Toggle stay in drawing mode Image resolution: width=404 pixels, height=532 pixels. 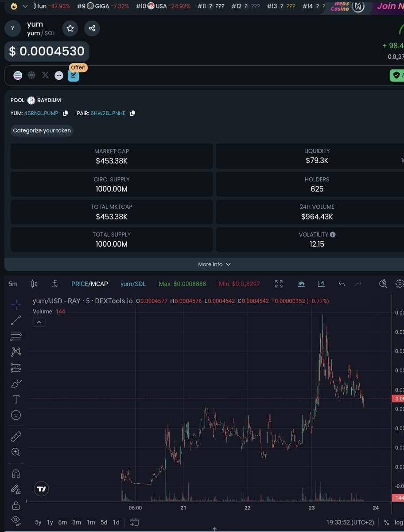16,489
